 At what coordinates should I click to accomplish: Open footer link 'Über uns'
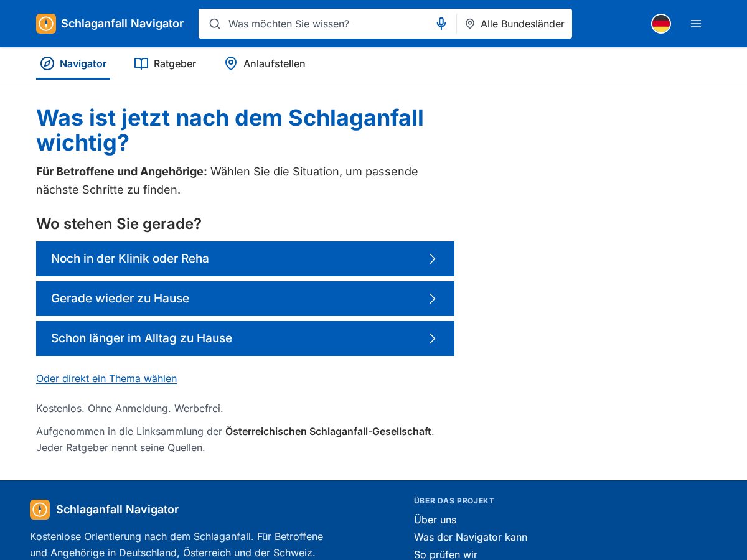pos(435,520)
